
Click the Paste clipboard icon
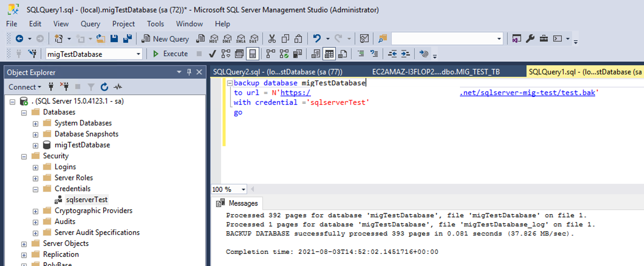(x=298, y=39)
